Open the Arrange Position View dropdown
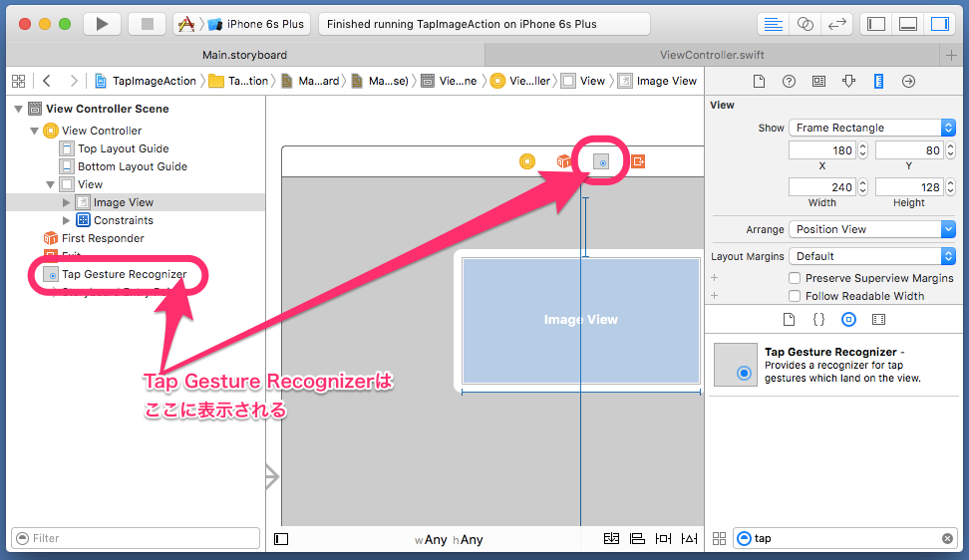Image resolution: width=969 pixels, height=560 pixels. [x=872, y=229]
